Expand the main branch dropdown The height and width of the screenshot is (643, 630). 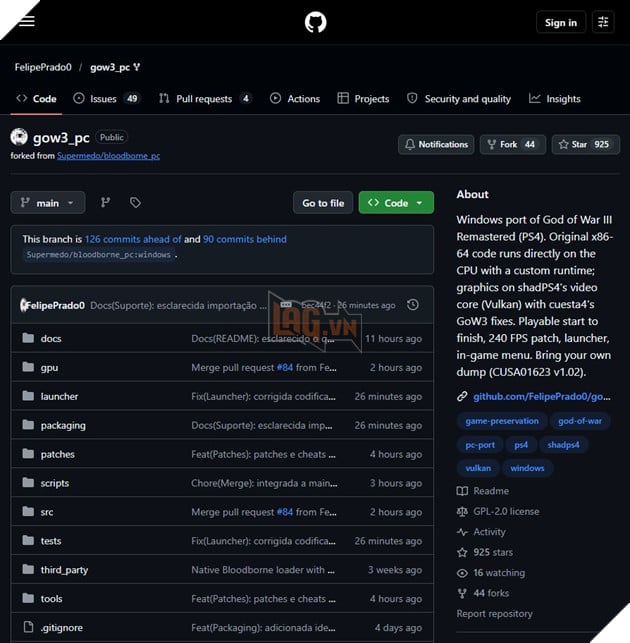tap(48, 203)
